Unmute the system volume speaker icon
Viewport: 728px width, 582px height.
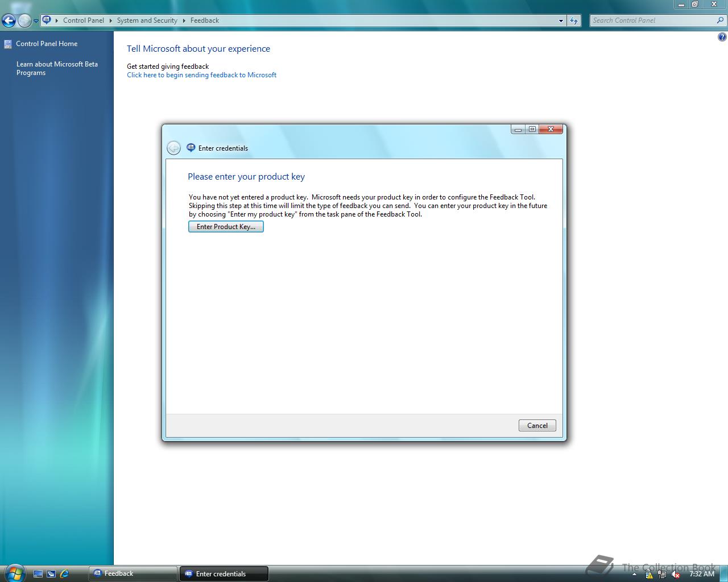[676, 575]
